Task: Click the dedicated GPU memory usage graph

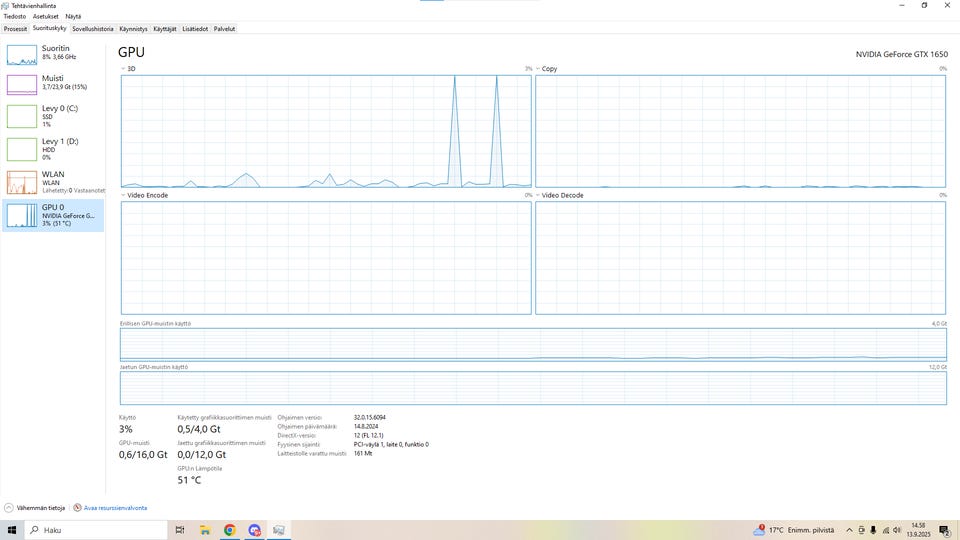Action: point(533,344)
